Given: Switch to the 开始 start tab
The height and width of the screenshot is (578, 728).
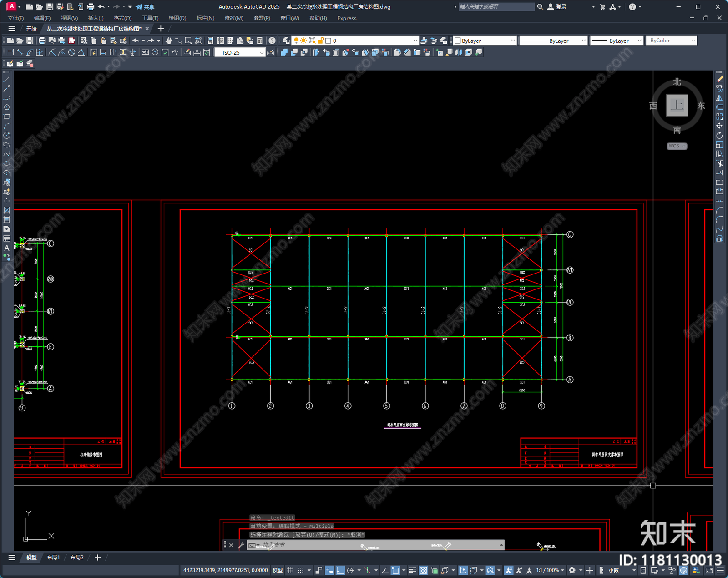Looking at the screenshot, I should (31, 29).
